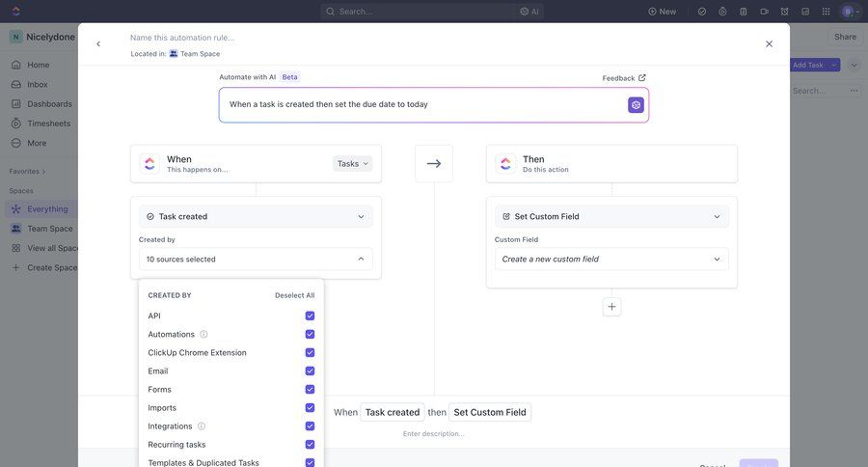Viewport: 868px width, 467px height.
Task: Click info icon next to Automations
Action: point(203,334)
